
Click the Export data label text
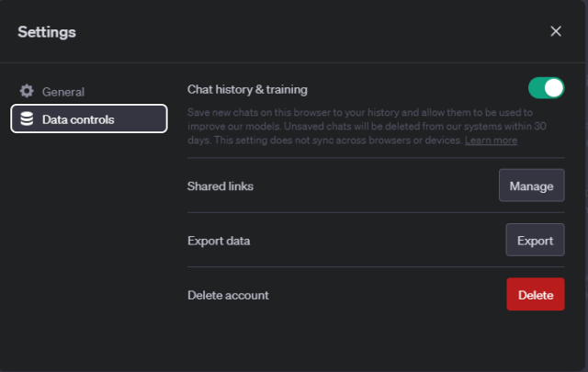[x=219, y=241]
